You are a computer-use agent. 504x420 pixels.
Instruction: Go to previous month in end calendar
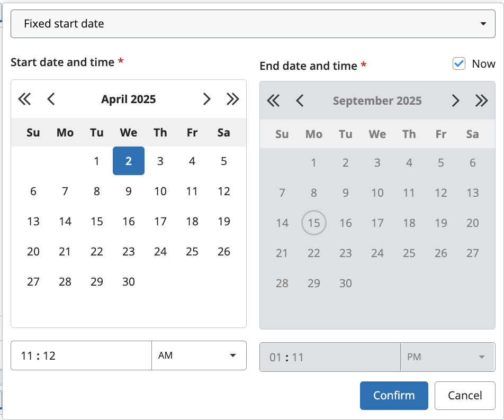[300, 101]
